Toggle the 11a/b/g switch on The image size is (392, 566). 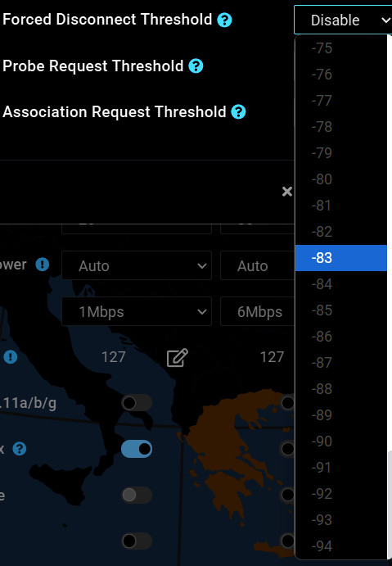(137, 403)
